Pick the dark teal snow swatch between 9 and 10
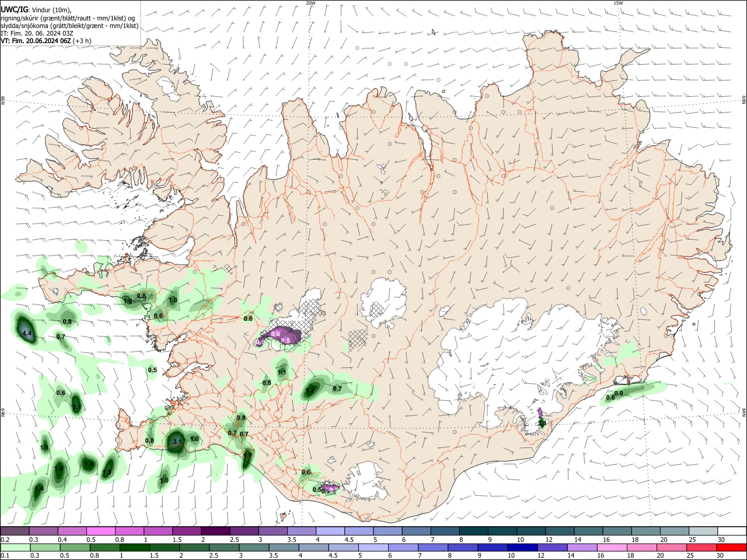The width and height of the screenshot is (747, 560). point(502,531)
